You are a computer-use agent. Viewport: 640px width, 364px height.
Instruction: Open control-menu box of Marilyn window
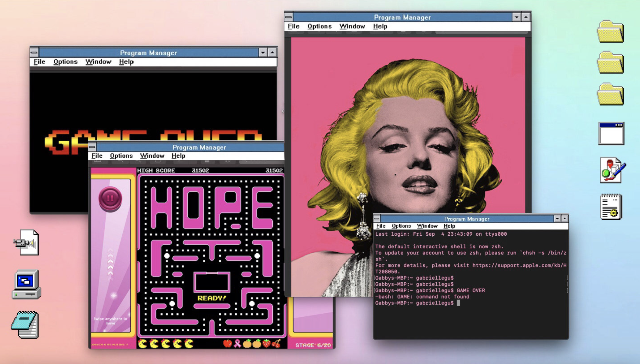click(288, 17)
